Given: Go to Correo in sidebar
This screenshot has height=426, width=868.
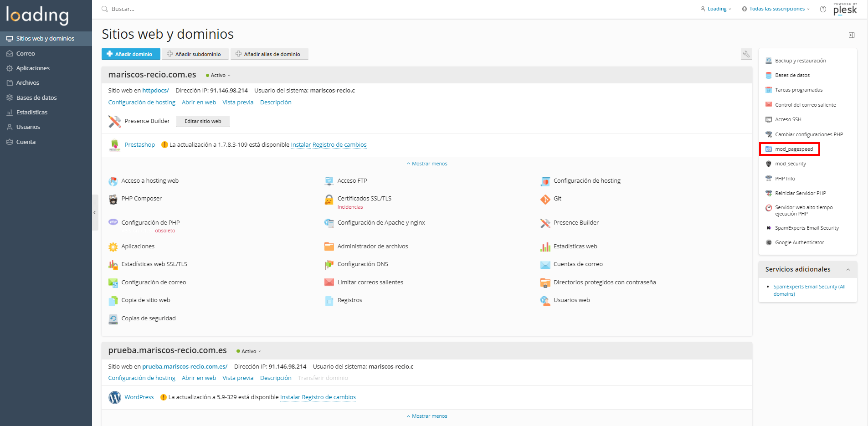Looking at the screenshot, I should pos(26,53).
